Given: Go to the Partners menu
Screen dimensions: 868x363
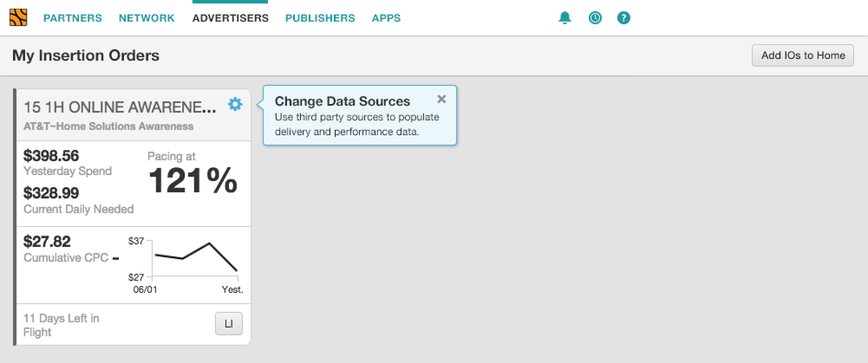Looking at the screenshot, I should coord(73,18).
